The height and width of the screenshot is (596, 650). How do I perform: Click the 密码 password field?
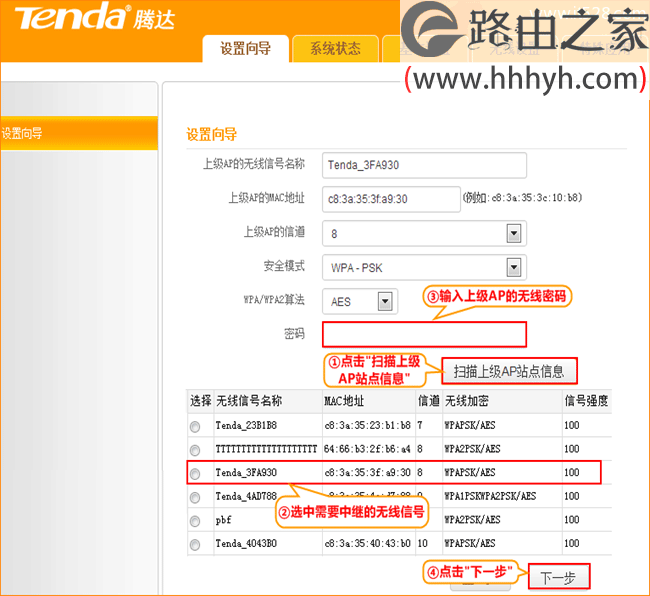point(424,334)
